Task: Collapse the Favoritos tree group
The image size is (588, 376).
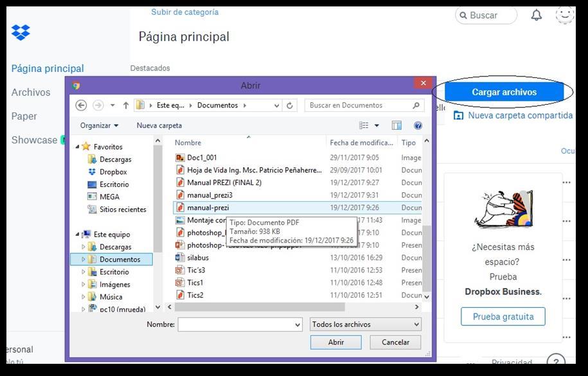Action: (77, 147)
